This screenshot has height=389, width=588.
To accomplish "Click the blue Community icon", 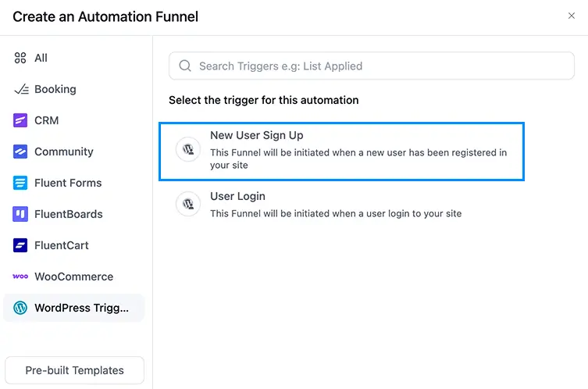I will pos(20,152).
